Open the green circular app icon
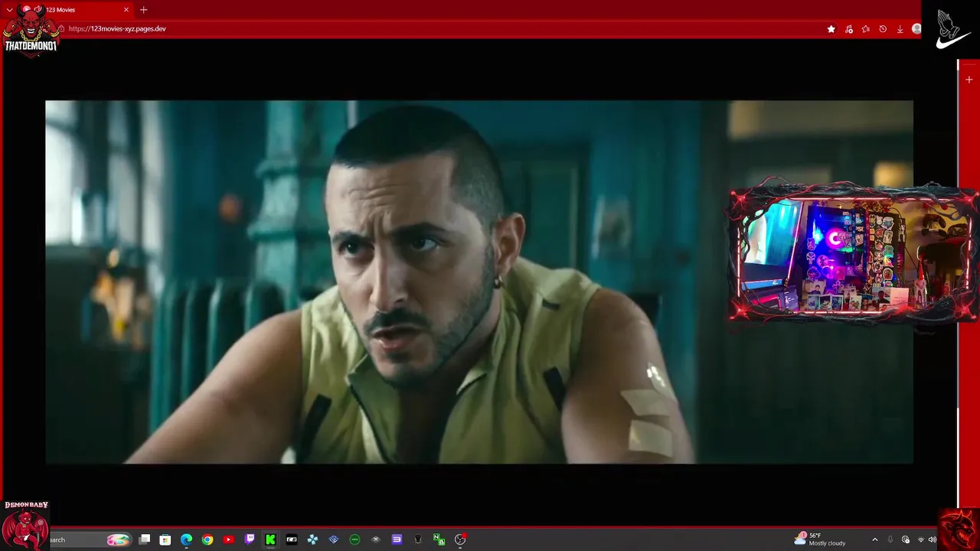Image resolution: width=980 pixels, height=551 pixels. pyautogui.click(x=354, y=540)
